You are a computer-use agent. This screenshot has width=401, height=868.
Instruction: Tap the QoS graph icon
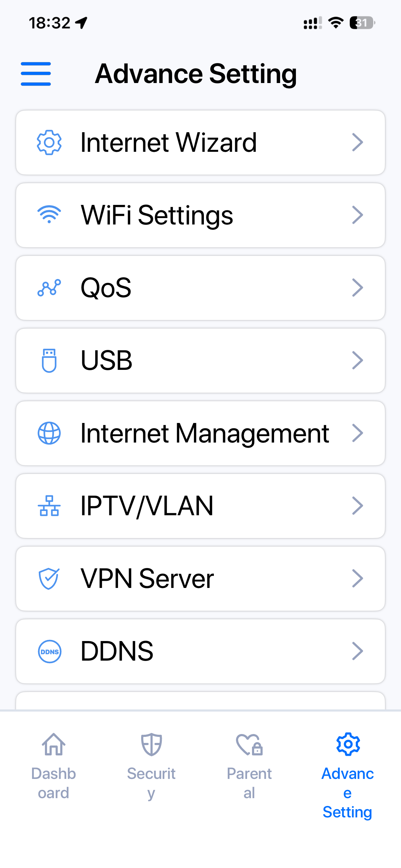49,288
